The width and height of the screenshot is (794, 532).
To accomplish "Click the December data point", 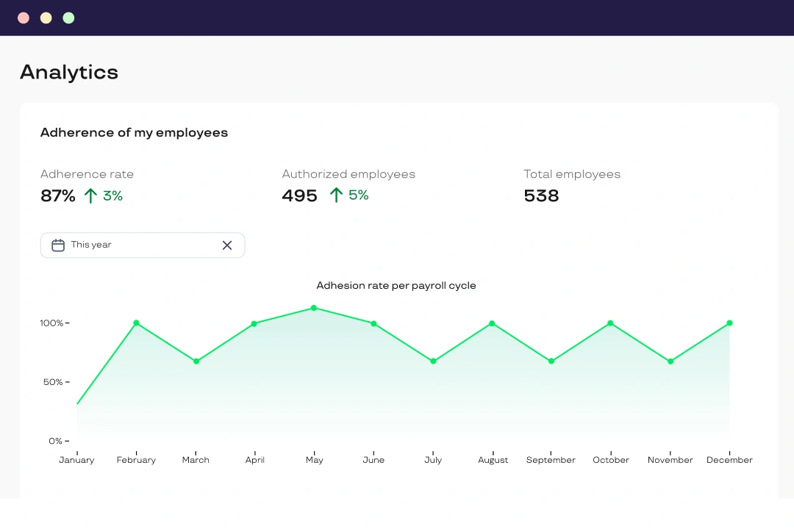I will pyautogui.click(x=729, y=323).
